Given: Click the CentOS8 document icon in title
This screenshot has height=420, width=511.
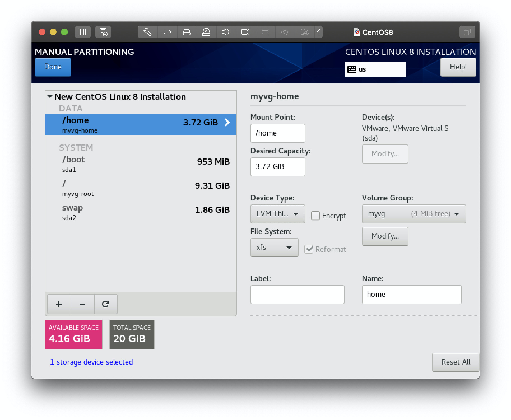Looking at the screenshot, I should point(357,32).
